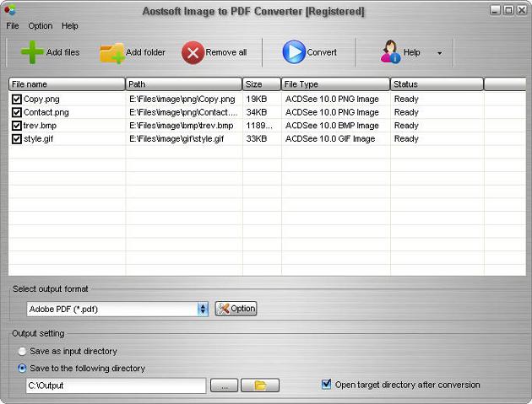The width and height of the screenshot is (532, 404).
Task: Click the 34KB size cell
Action: pyautogui.click(x=257, y=112)
